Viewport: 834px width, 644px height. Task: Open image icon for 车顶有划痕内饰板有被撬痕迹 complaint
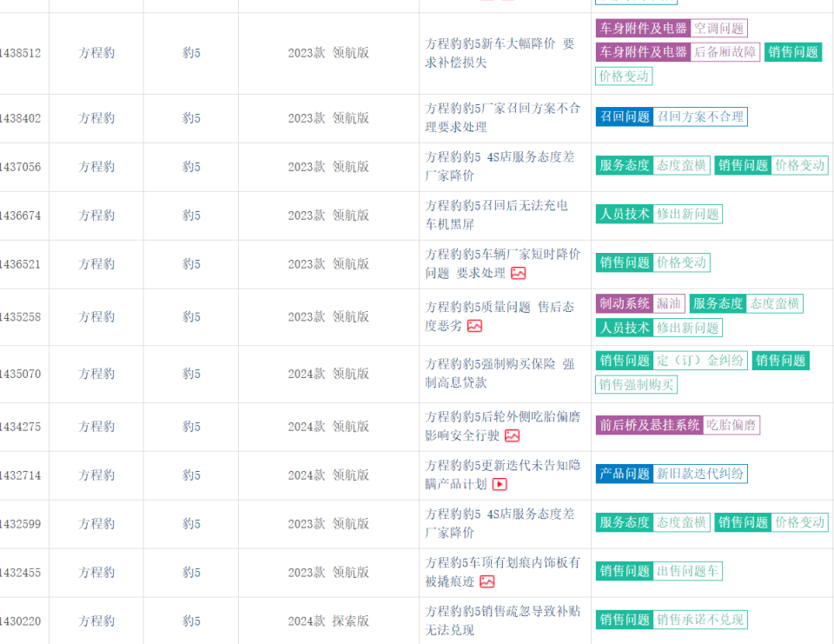click(x=486, y=581)
